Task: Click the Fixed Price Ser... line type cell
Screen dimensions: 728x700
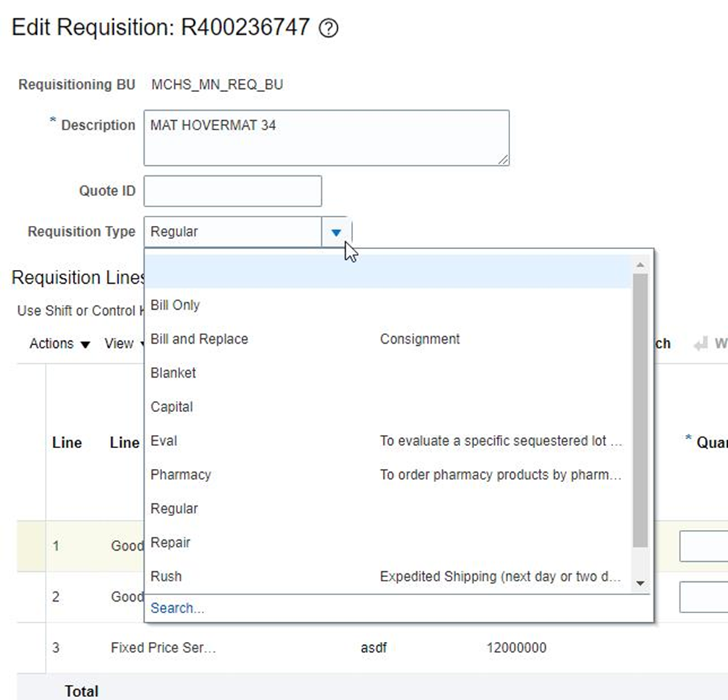Action: pyautogui.click(x=164, y=647)
